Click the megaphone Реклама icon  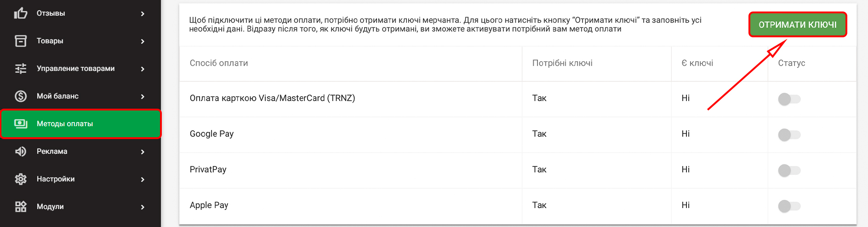tap(21, 151)
